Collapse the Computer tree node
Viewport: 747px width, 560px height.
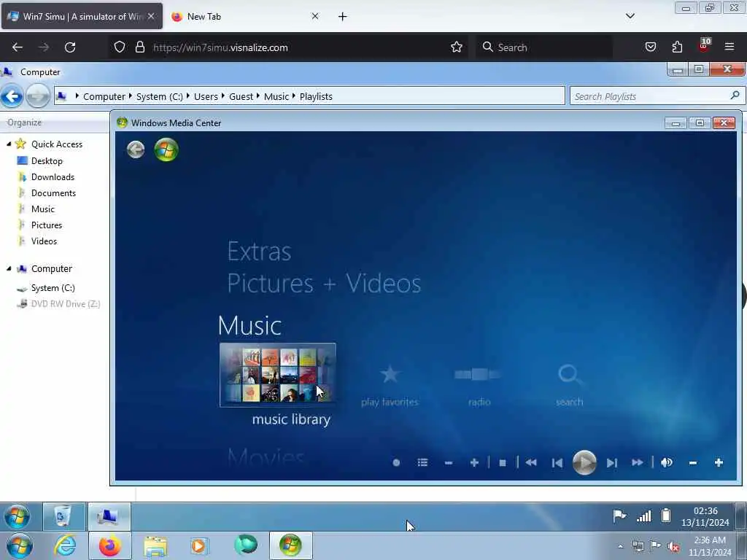coord(9,268)
